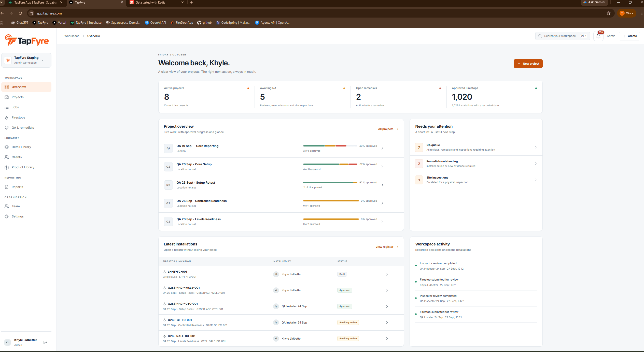This screenshot has height=352, width=644.
Task: Click the New project button
Action: tap(528, 64)
